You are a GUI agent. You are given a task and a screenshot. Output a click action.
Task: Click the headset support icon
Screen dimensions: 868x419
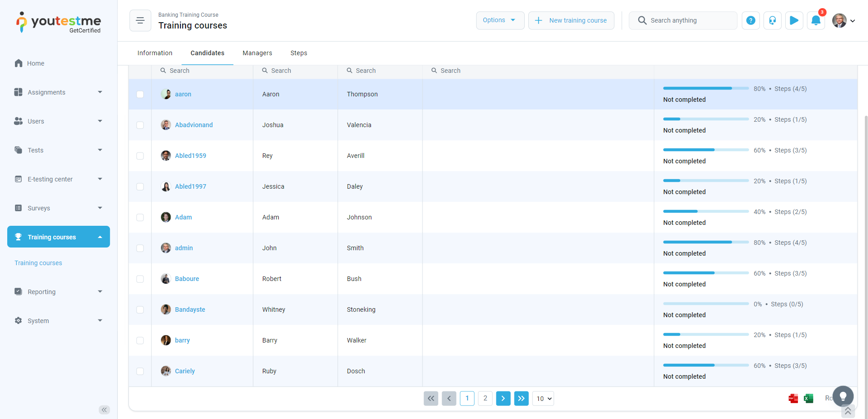[772, 20]
